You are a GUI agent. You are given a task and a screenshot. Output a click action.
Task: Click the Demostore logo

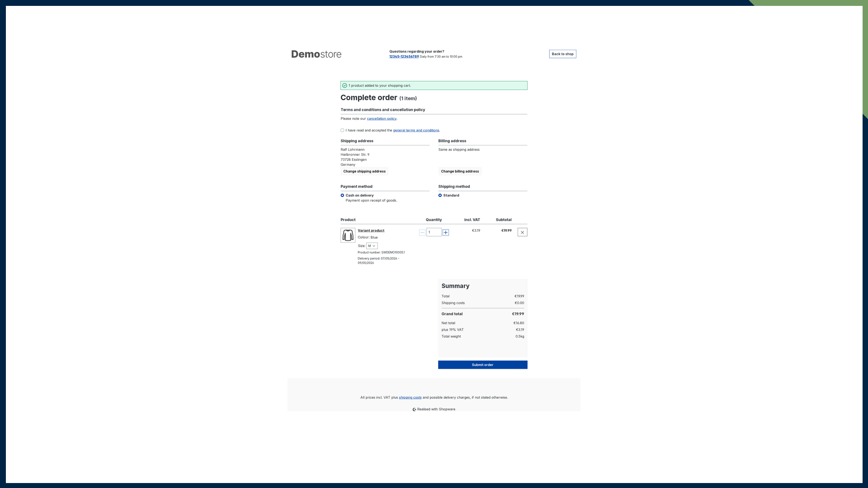click(x=316, y=54)
